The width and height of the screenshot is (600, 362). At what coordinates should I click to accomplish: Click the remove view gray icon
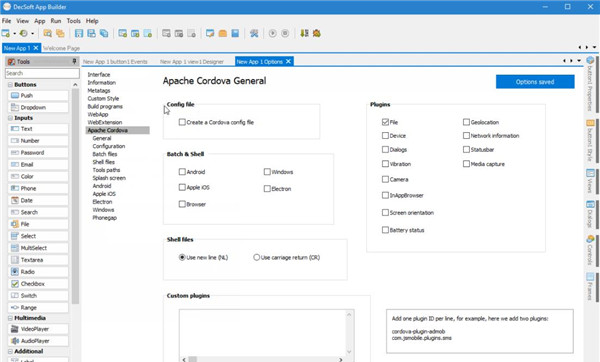(x=166, y=34)
